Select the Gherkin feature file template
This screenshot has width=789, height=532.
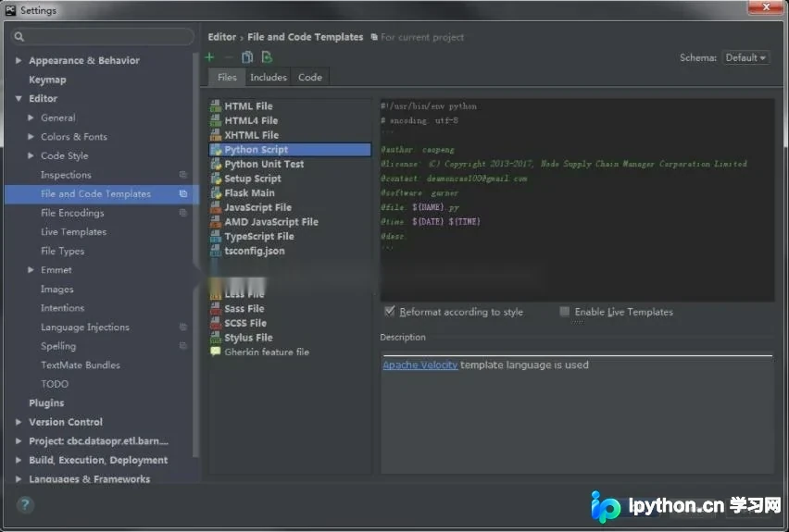[x=290, y=352]
